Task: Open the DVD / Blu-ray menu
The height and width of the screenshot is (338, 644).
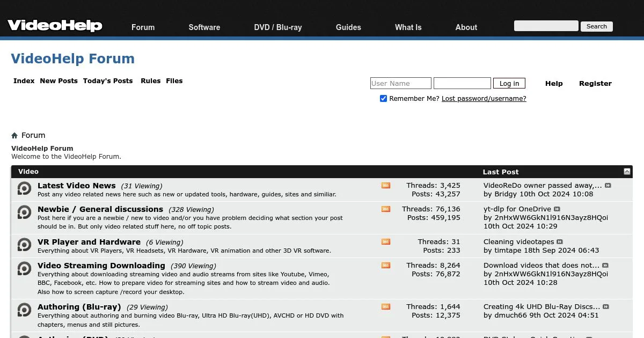Action: pos(278,27)
